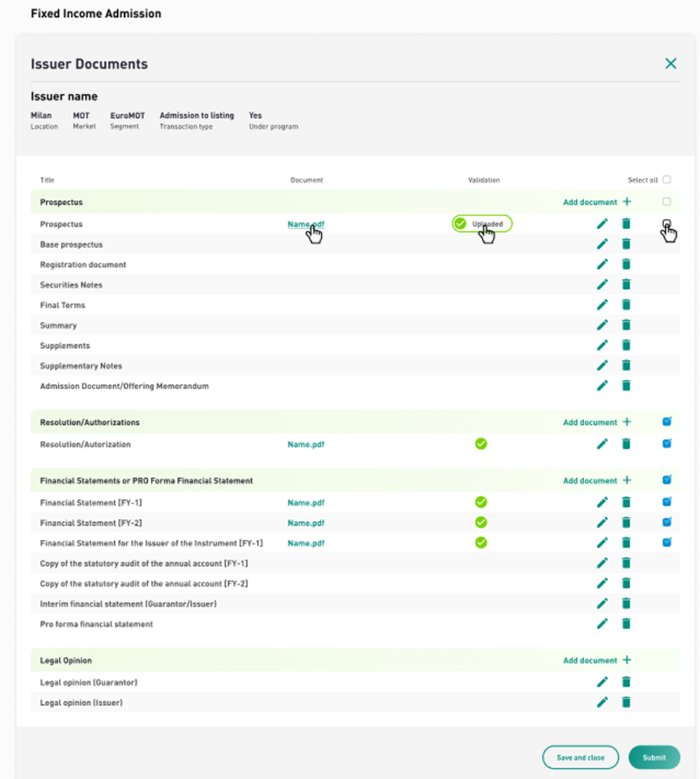Add document to Resolution/Authorizations section
This screenshot has height=779, width=700.
point(597,422)
